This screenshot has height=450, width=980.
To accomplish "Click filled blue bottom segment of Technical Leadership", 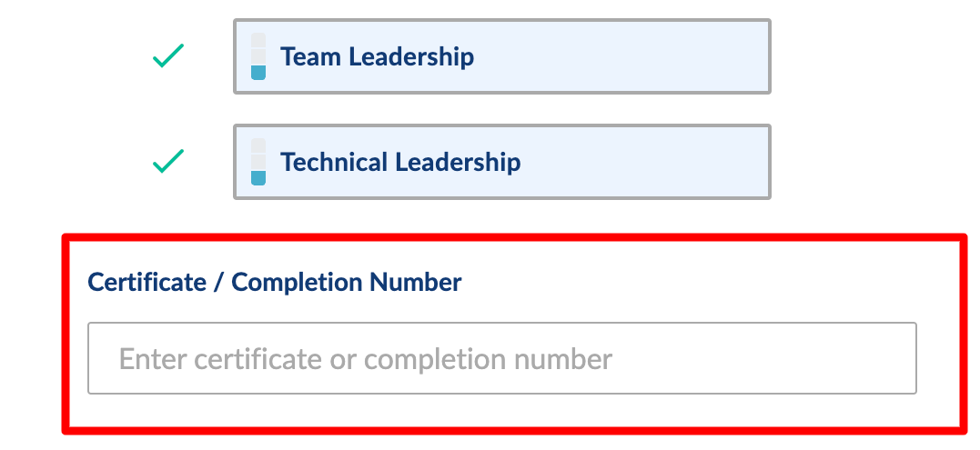I will pyautogui.click(x=258, y=178).
